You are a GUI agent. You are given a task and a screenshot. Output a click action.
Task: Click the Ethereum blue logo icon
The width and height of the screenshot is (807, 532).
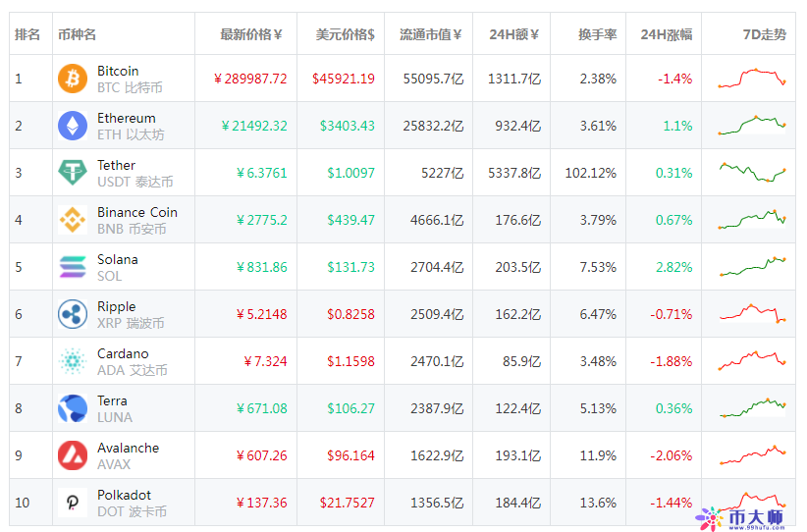73,126
